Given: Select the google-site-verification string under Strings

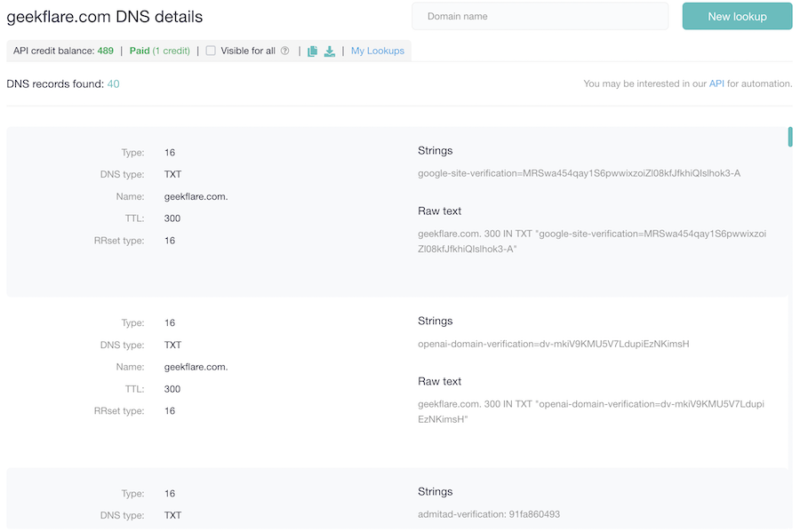Looking at the screenshot, I should (579, 173).
